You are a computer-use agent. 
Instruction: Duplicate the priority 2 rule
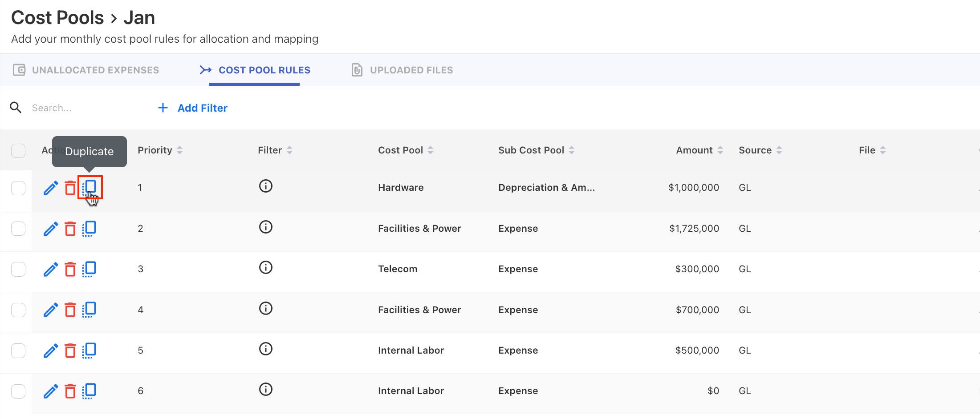[89, 229]
